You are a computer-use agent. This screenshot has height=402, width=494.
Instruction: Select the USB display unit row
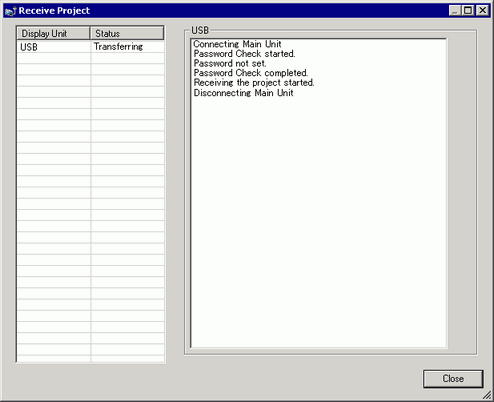(x=91, y=47)
